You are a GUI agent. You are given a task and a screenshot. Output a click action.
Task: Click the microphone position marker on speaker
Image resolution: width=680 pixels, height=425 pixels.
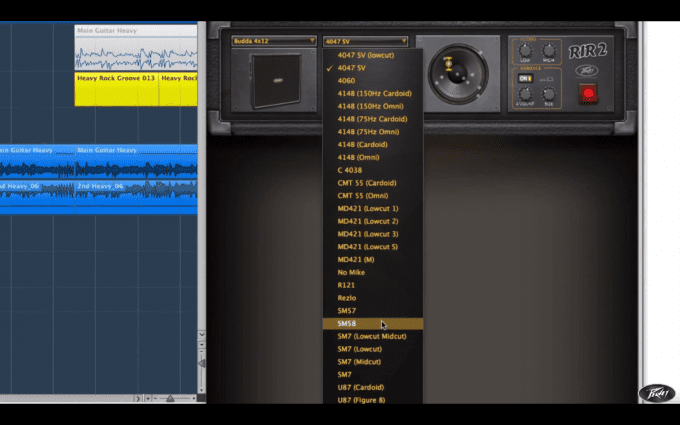point(449,65)
